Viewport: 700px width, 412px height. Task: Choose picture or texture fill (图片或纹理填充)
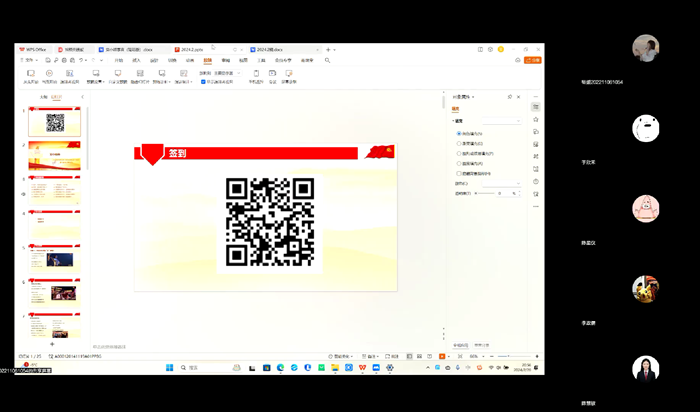click(x=459, y=153)
